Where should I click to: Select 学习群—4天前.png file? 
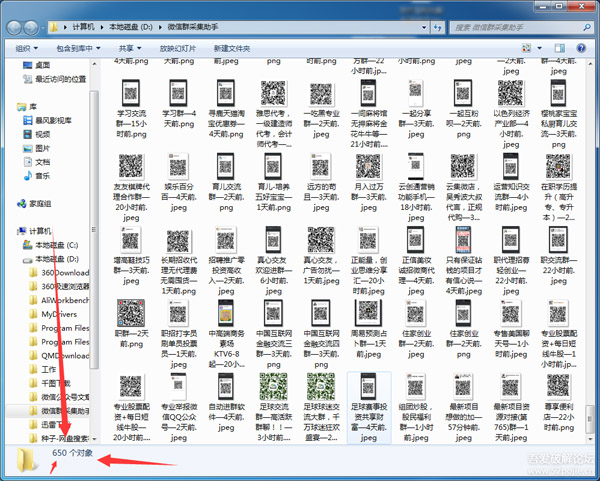pos(179,104)
